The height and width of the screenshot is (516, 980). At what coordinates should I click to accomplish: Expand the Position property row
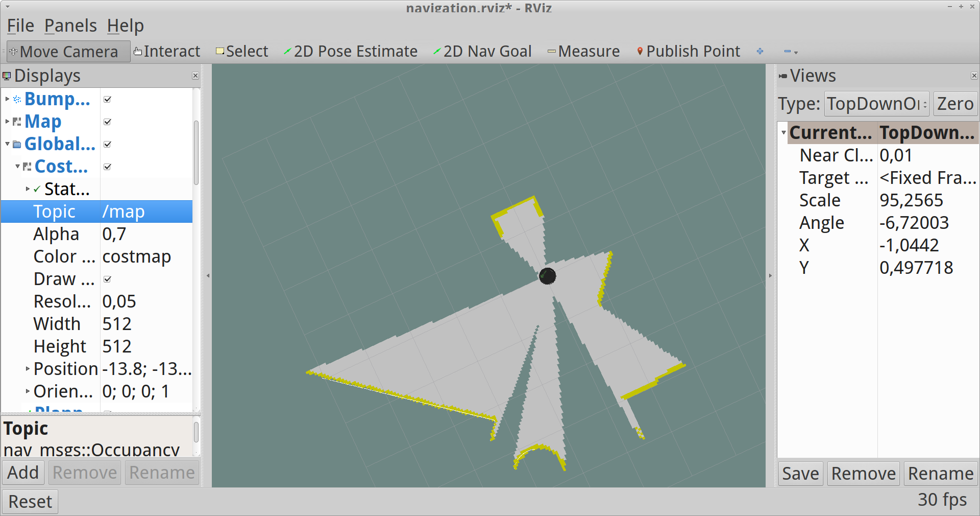point(28,369)
